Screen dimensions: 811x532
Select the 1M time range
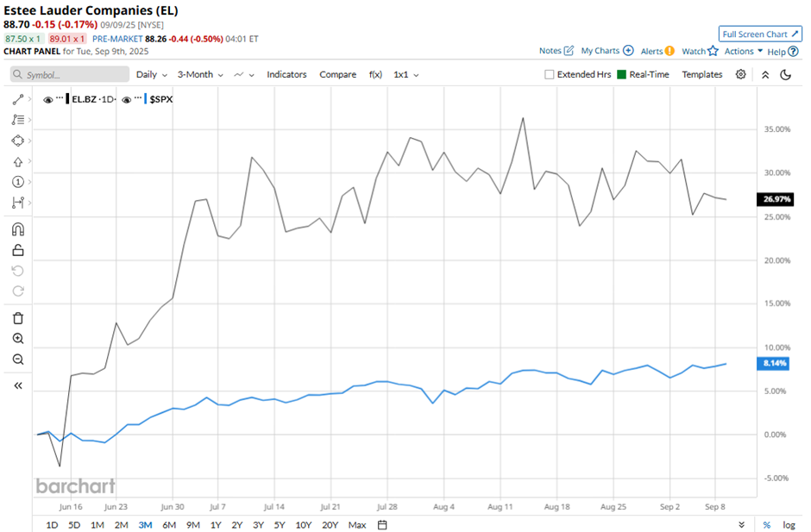tap(97, 525)
